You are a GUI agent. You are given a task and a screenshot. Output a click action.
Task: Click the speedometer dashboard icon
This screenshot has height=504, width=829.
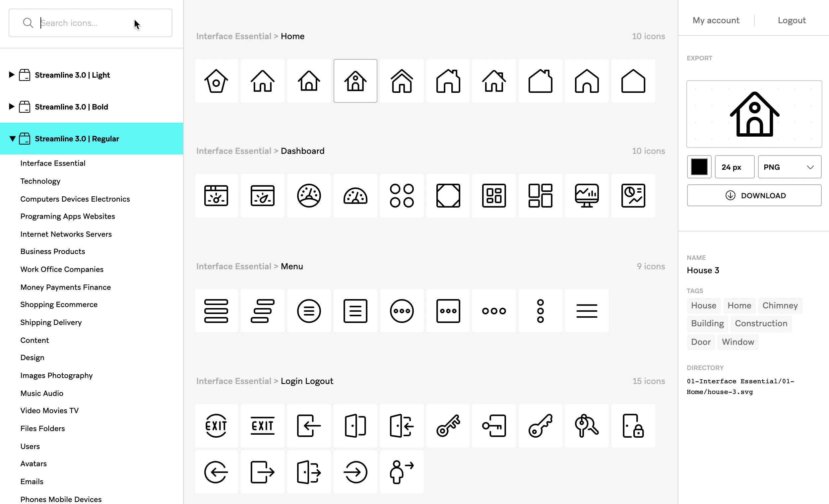click(308, 195)
